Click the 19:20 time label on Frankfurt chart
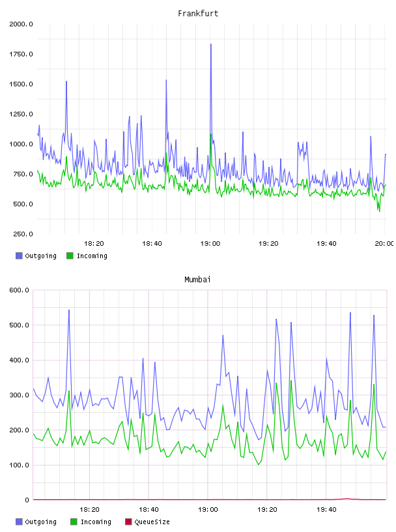The height and width of the screenshot is (532, 396). tap(268, 244)
